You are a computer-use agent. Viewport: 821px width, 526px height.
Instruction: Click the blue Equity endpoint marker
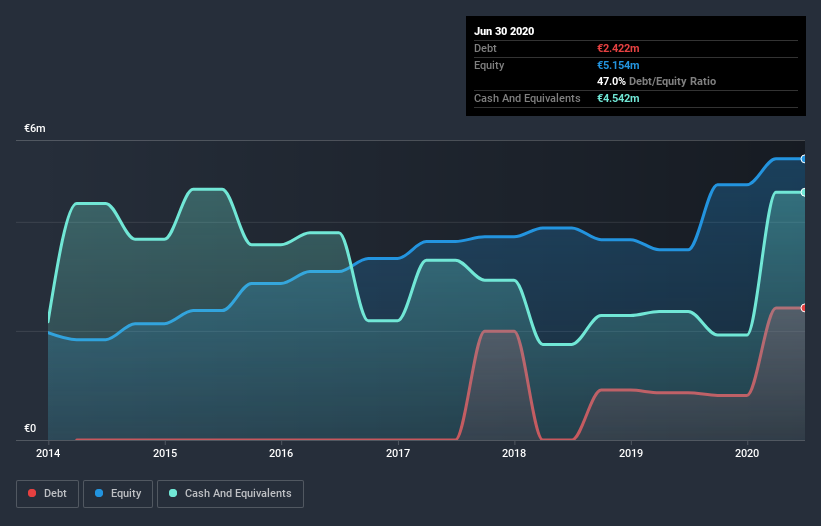pyautogui.click(x=804, y=159)
